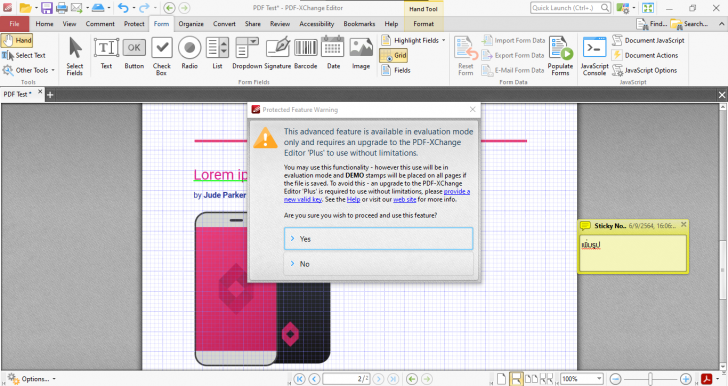Expand the Undo history dropdown arrow
Screen dimensions: 728x386
(133, 8)
